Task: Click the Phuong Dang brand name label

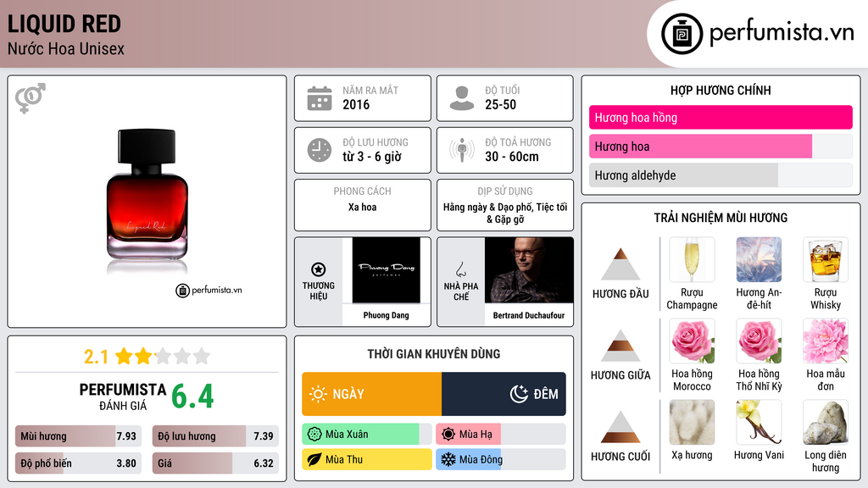Action: [x=387, y=315]
